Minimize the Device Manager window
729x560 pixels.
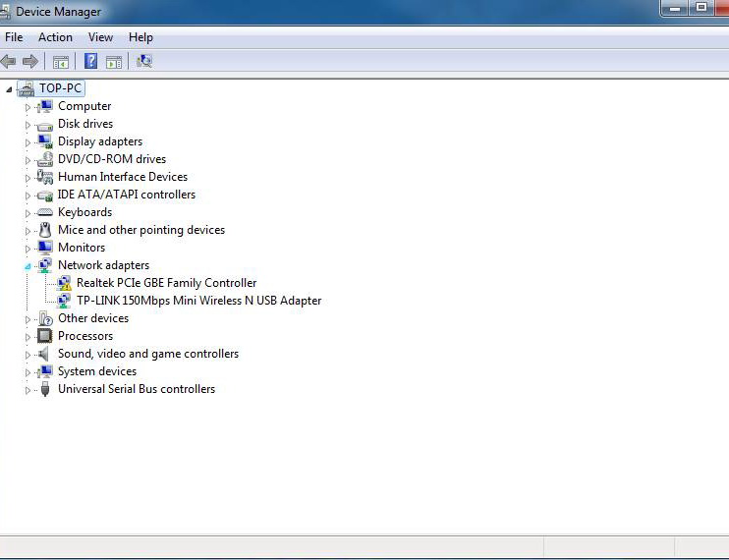coord(676,8)
